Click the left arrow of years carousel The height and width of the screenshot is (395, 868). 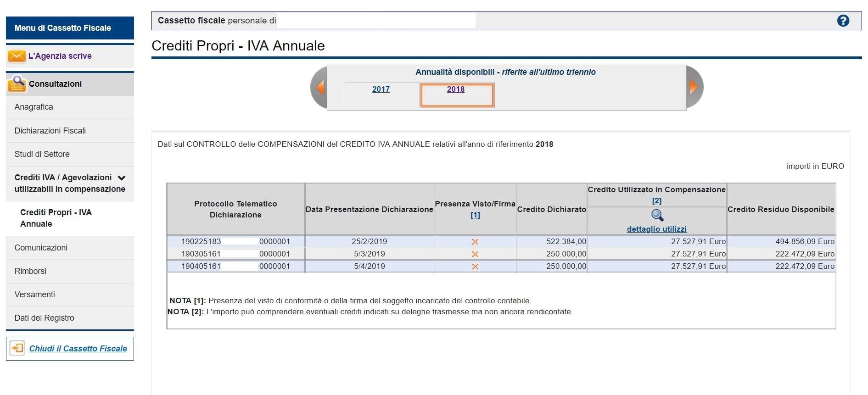[320, 87]
